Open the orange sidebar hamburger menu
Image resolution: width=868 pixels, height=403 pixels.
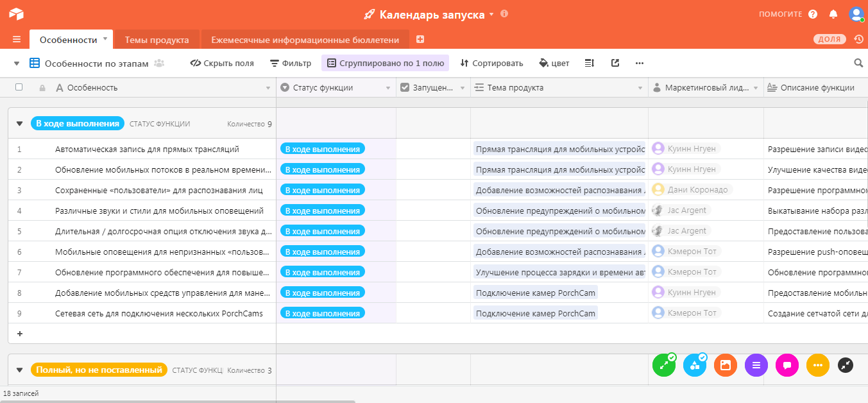[15, 39]
